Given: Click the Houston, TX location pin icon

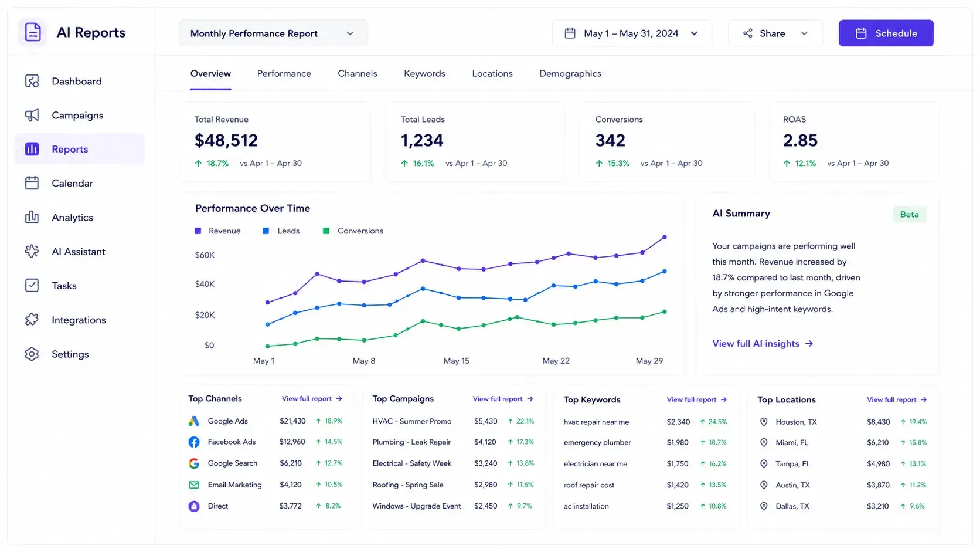Looking at the screenshot, I should tap(764, 422).
